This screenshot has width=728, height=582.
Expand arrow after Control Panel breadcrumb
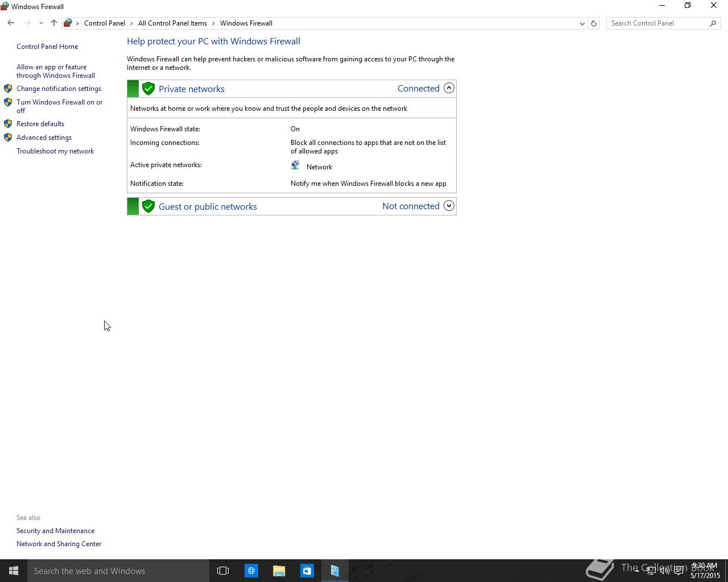click(131, 23)
